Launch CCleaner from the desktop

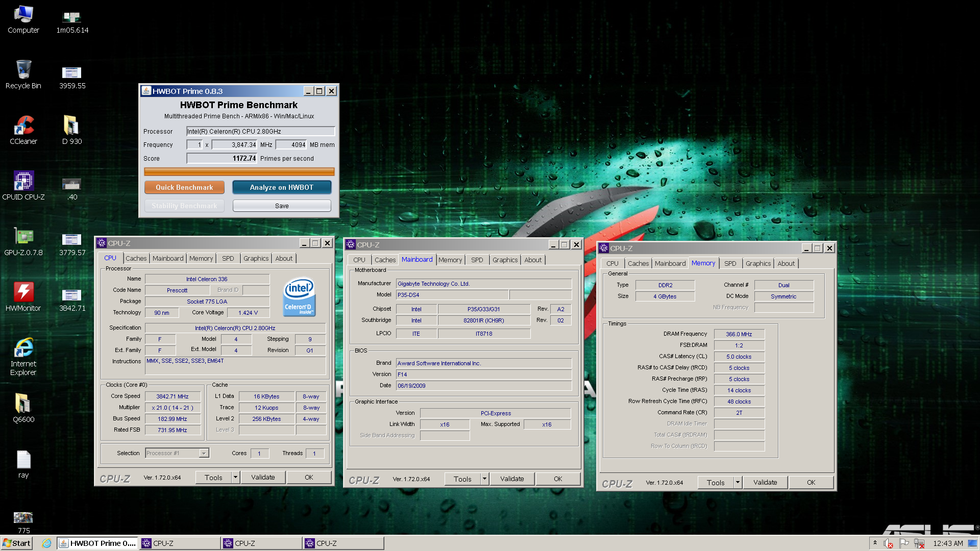click(x=23, y=131)
